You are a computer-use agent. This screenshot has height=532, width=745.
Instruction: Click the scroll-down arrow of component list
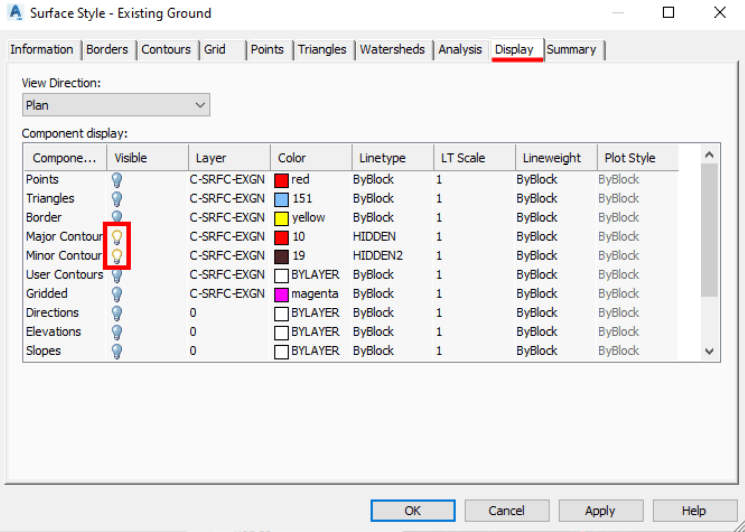(x=709, y=352)
